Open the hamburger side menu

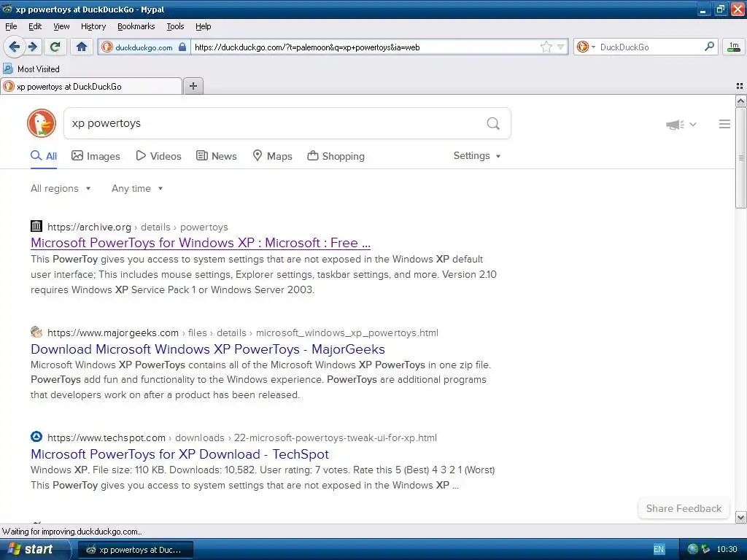(724, 124)
